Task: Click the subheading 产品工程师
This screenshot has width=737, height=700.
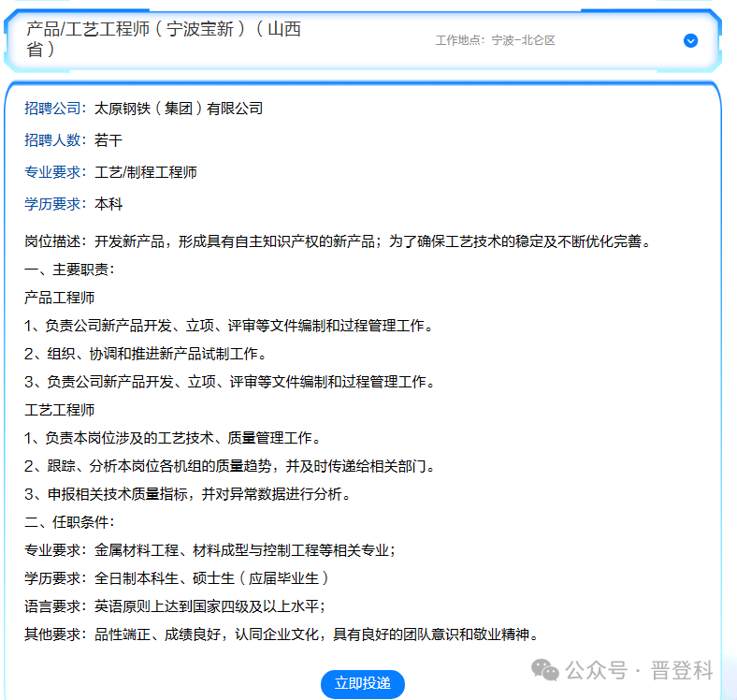Action: (x=60, y=298)
